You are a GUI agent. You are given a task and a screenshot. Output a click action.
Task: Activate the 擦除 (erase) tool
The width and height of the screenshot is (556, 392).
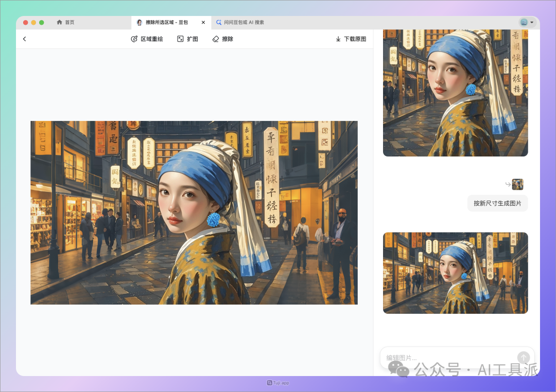[223, 39]
